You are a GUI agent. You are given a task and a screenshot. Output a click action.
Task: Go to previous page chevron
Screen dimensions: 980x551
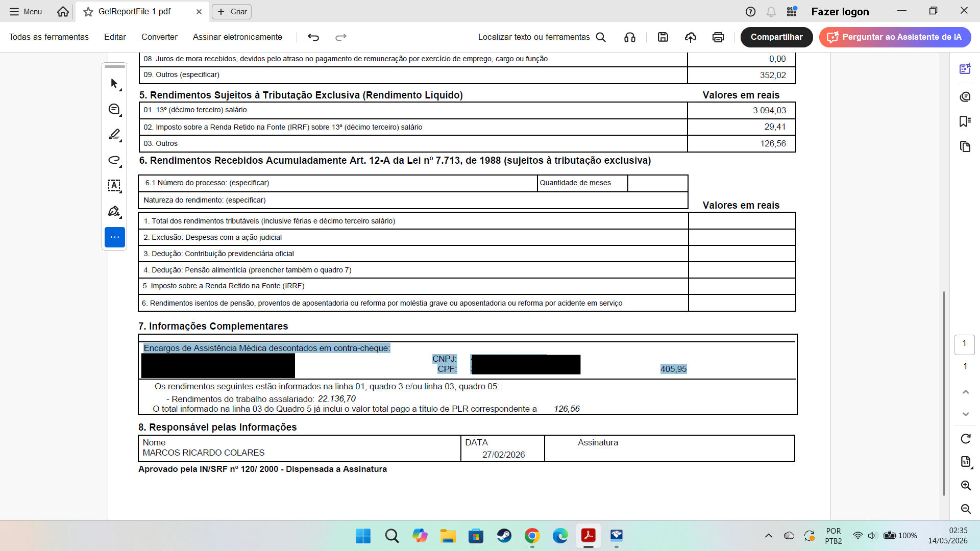click(965, 392)
